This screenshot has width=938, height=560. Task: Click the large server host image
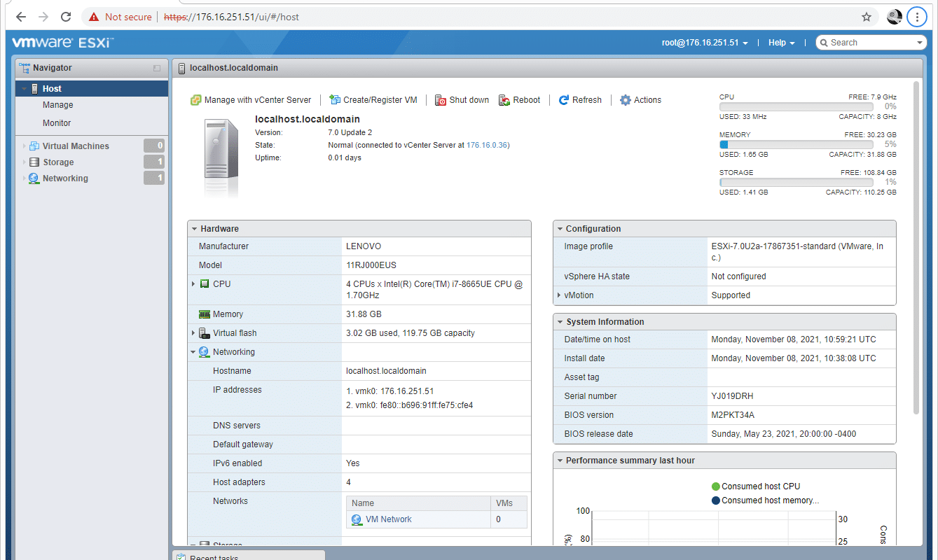point(221,158)
